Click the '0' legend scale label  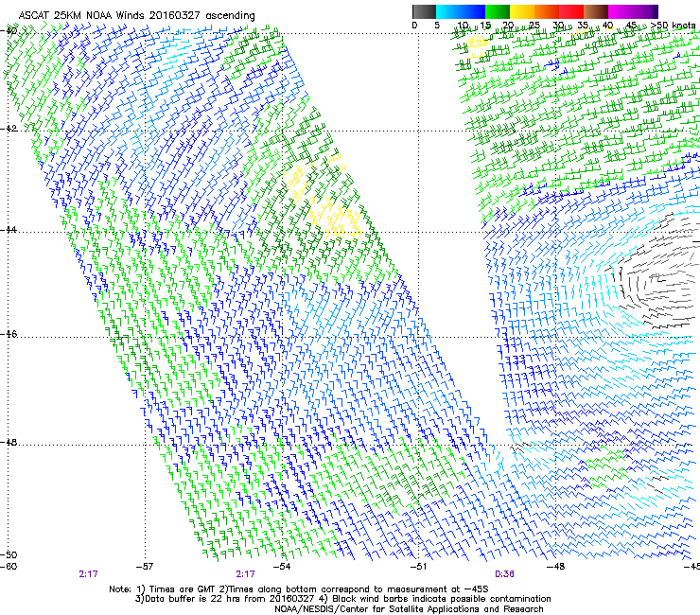pyautogui.click(x=414, y=26)
